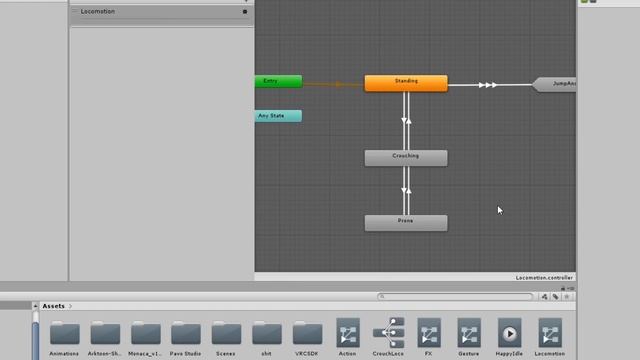The image size is (640, 360).
Task: Click the Locomotion.controller path label
Action: click(x=544, y=278)
